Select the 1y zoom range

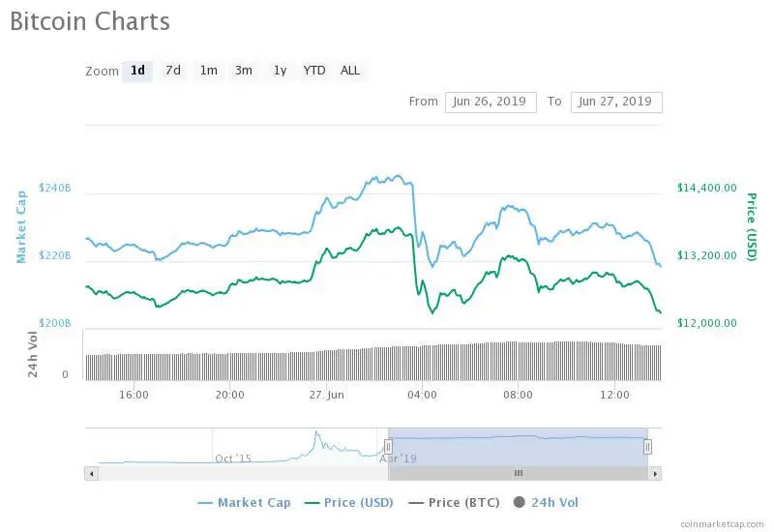280,71
